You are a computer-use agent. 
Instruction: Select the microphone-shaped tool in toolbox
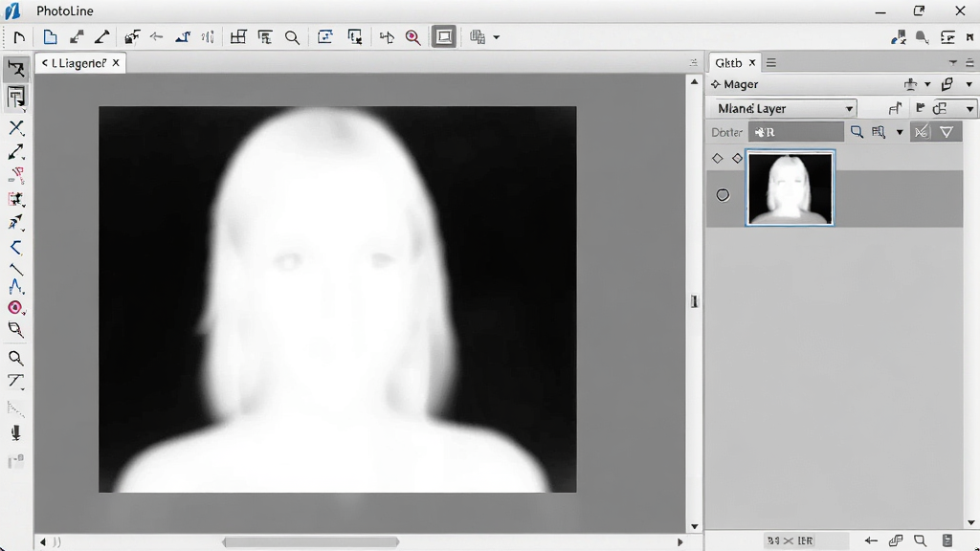click(15, 432)
